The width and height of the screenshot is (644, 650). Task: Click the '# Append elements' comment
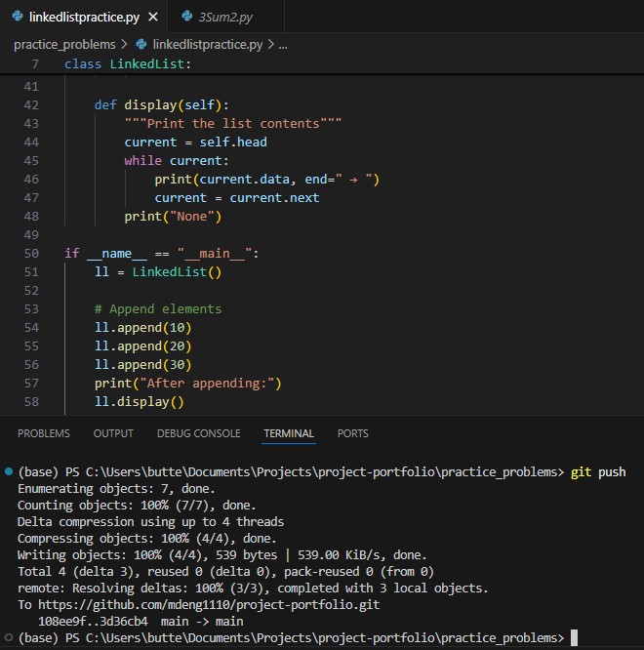point(158,308)
